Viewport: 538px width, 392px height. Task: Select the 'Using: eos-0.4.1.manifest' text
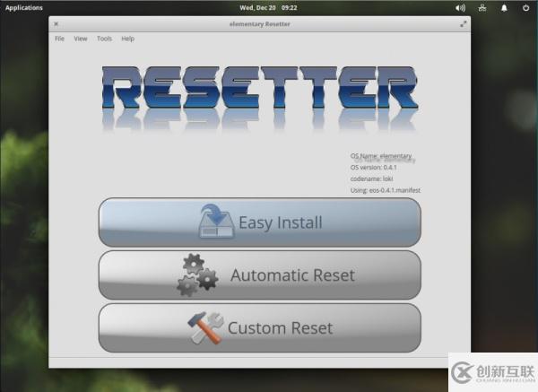pyautogui.click(x=385, y=190)
